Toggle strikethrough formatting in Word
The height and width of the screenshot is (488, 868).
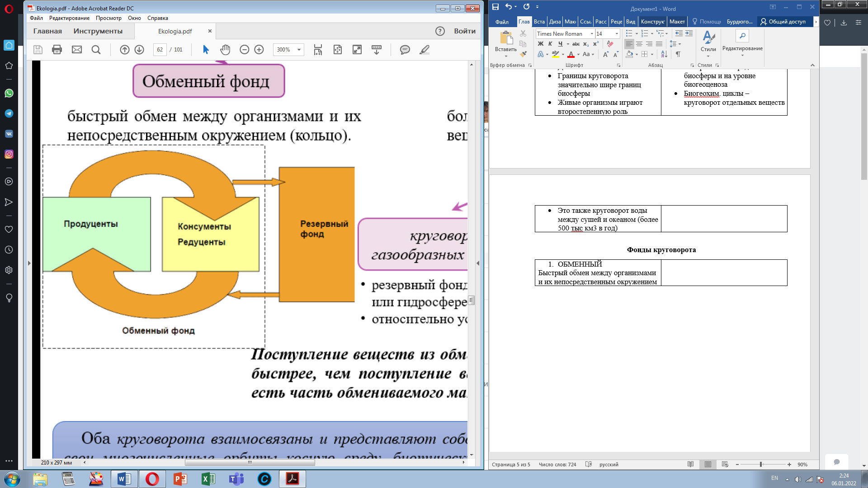576,44
